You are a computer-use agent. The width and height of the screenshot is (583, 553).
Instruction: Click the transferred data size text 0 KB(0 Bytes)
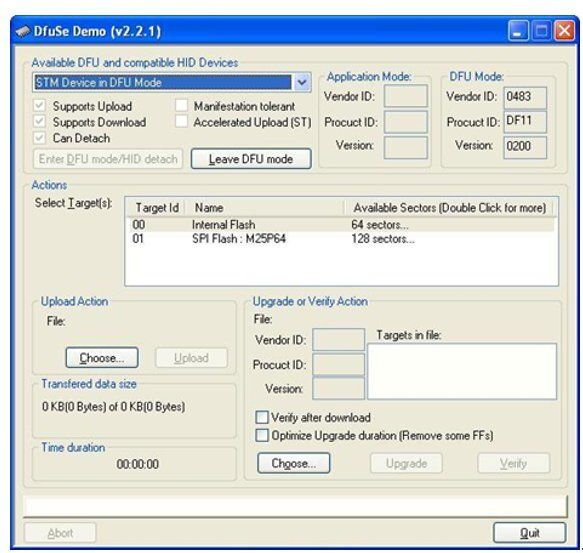[113, 406]
